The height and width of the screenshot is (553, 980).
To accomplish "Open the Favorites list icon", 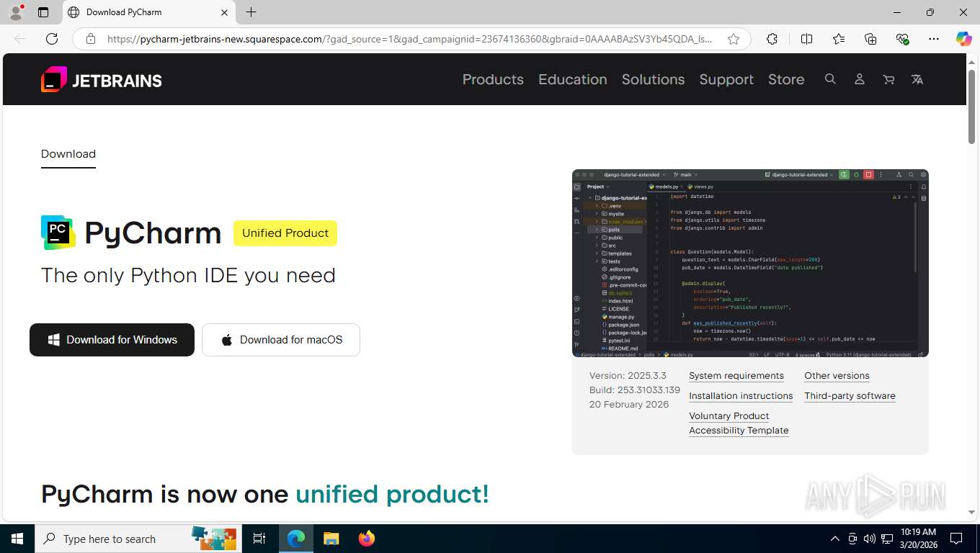I will [x=839, y=39].
